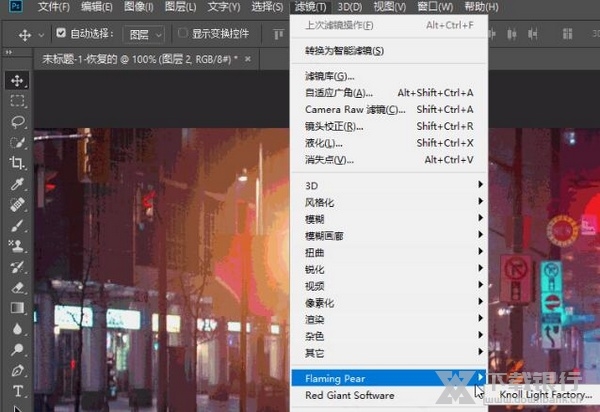This screenshot has height=412, width=600.
Task: Select the Horizontal Type tool
Action: (x=18, y=391)
